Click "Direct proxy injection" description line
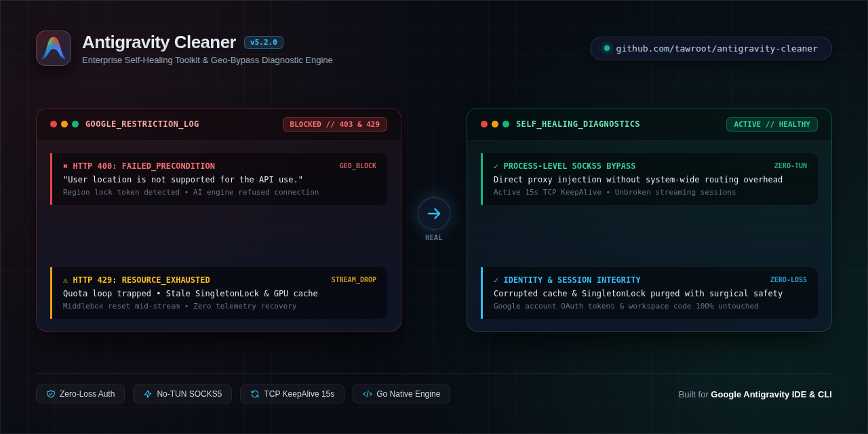The height and width of the screenshot is (434, 868). click(x=638, y=180)
